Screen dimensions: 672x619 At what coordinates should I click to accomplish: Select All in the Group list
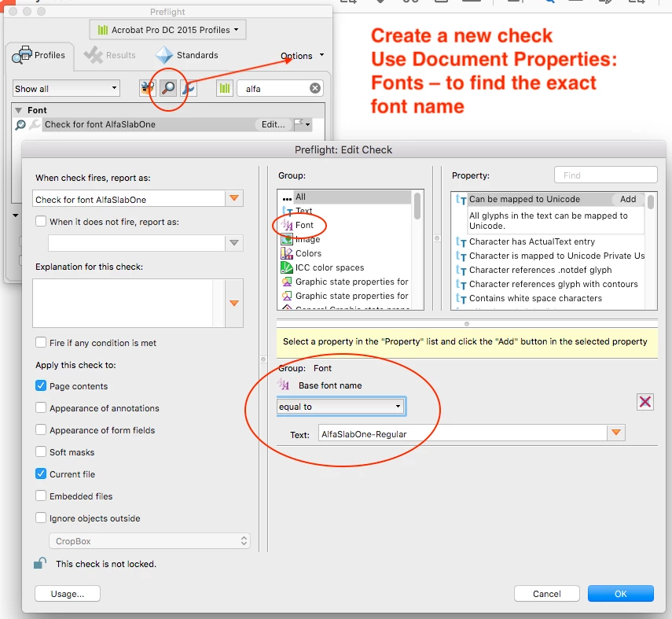pos(345,197)
